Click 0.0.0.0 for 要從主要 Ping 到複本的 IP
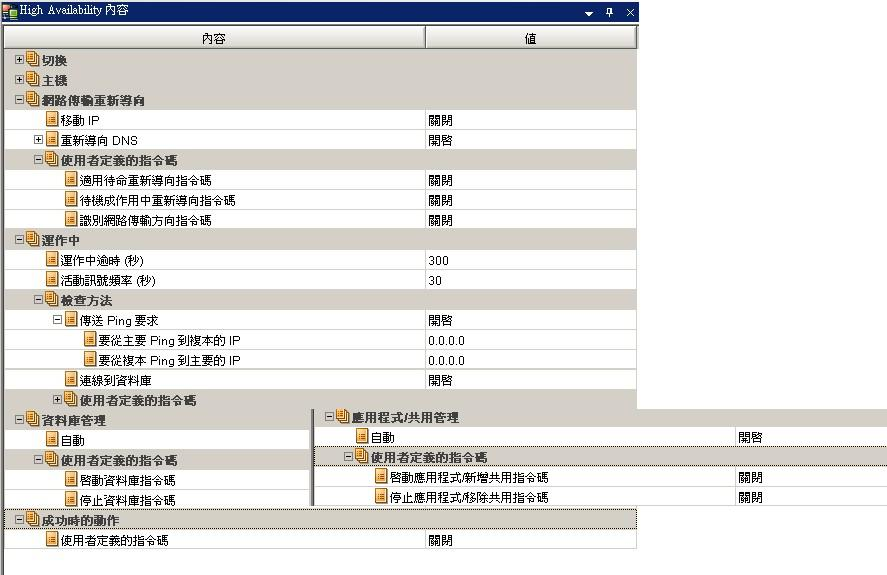Image resolution: width=887 pixels, height=575 pixels. coord(446,341)
